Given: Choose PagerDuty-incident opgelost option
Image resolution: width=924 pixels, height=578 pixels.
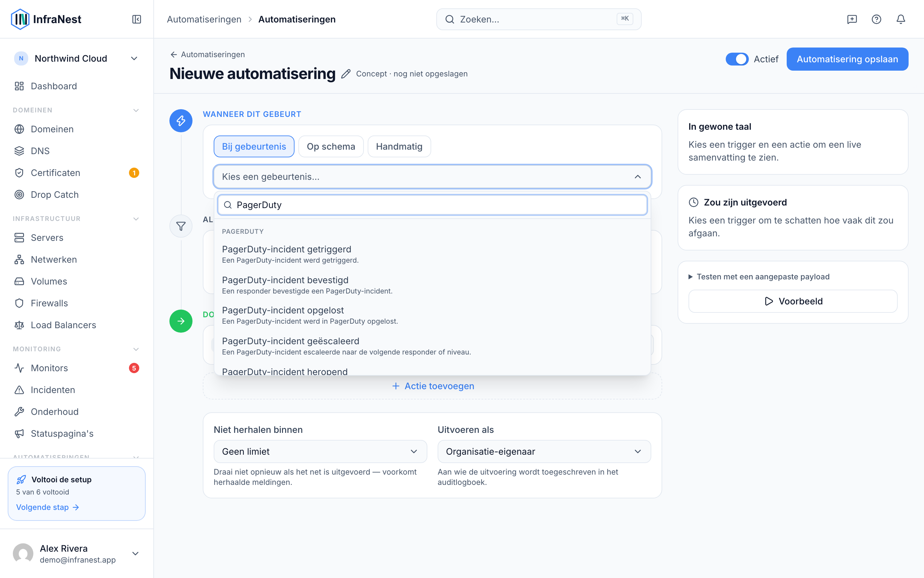Looking at the screenshot, I should pos(432,315).
